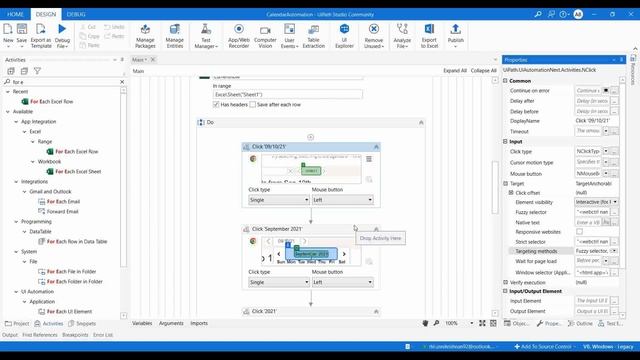Image resolution: width=640 pixels, height=360 pixels.
Task: Publish the project
Action: (456, 36)
